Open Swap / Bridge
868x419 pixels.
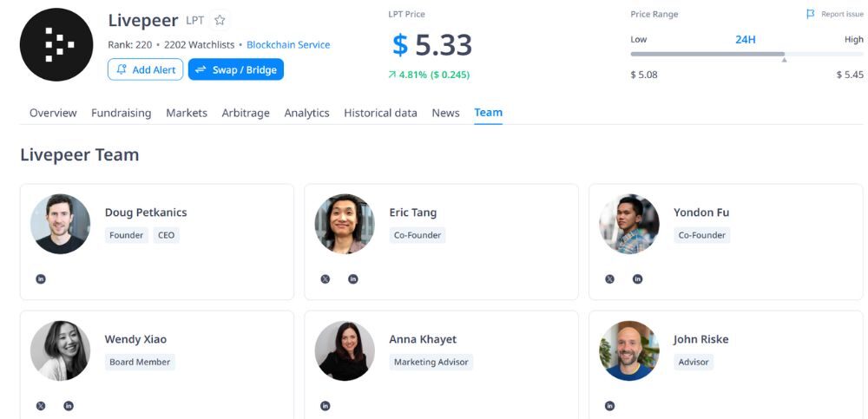236,69
